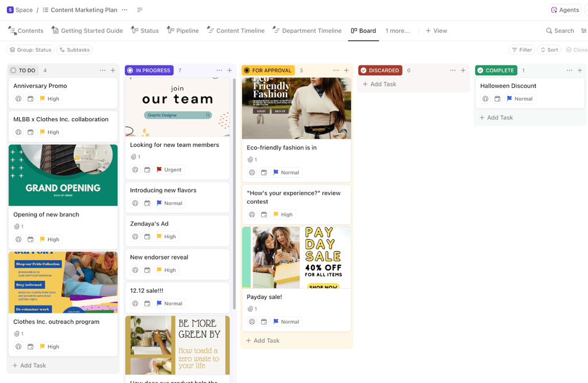
Task: Change priority on MLBB x Clothes Inc. collaboration
Action: pos(49,132)
